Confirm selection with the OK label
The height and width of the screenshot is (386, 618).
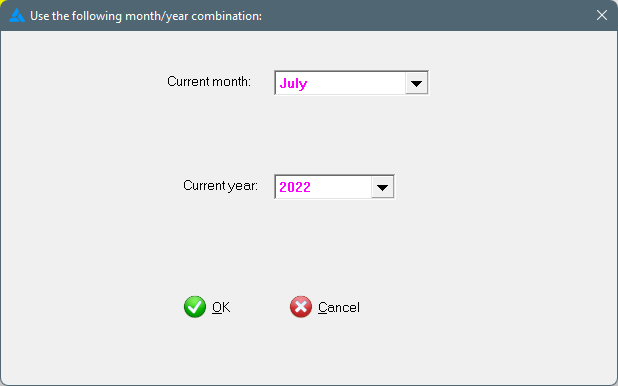[x=221, y=307]
